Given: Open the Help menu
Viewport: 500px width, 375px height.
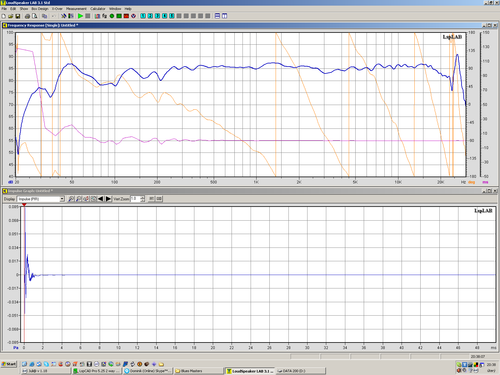Looking at the screenshot, I should click(x=128, y=9).
